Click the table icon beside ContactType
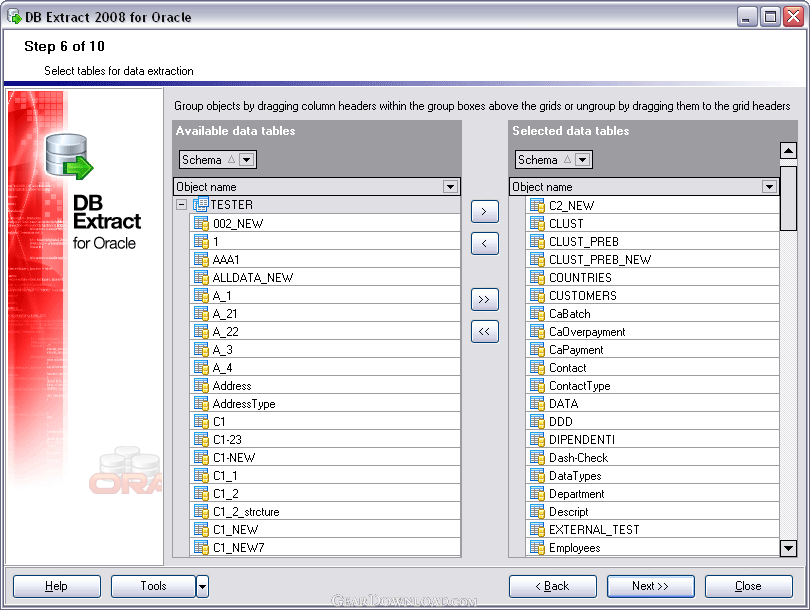Viewport: 810px width, 610px height. (x=537, y=385)
